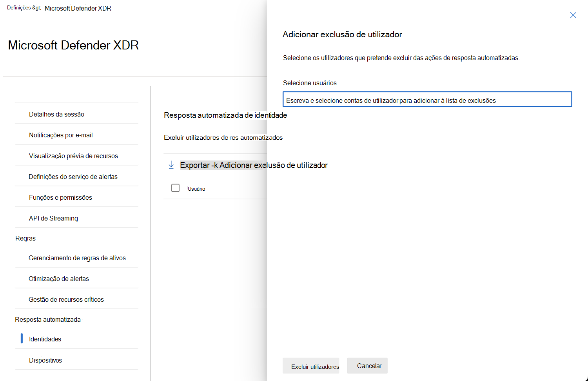
Task: Select Otimização de alertas
Action: (59, 279)
